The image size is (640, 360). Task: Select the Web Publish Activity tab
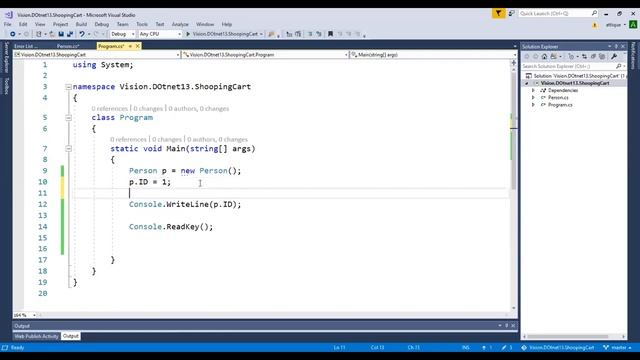(x=36, y=336)
